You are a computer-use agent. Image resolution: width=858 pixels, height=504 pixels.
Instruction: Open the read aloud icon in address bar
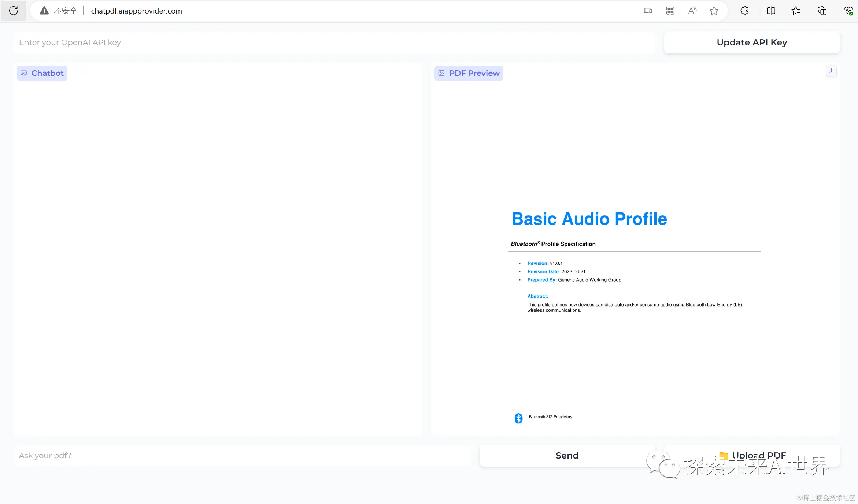tap(692, 11)
